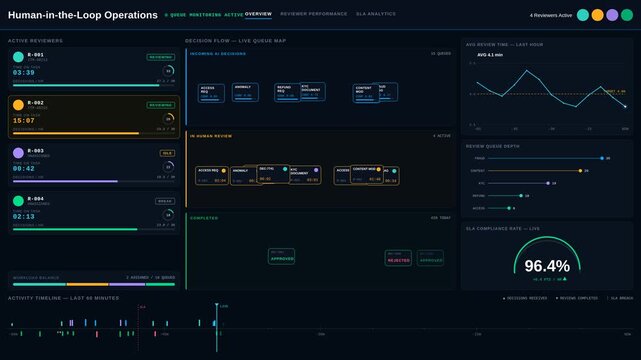Image resolution: width=641 pixels, height=360 pixels.
Task: Click the Completed lane header
Action: (204, 218)
